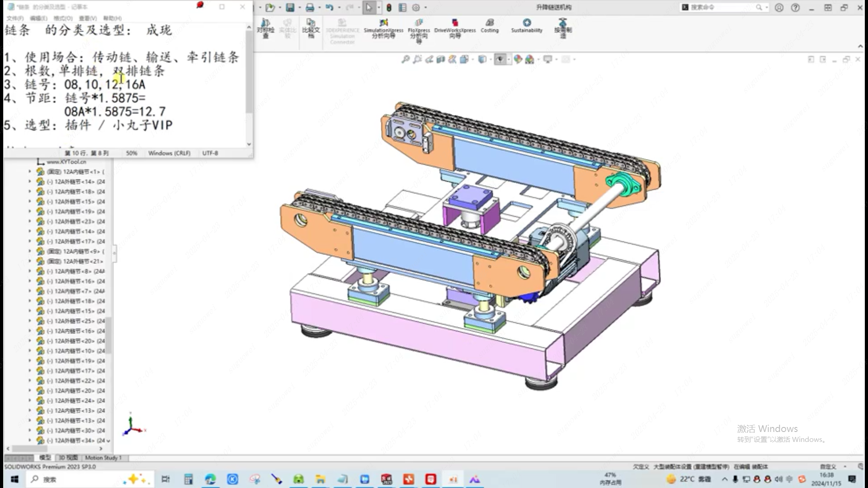Open the DriveWorksXpress wizard
Image resolution: width=868 pixels, height=488 pixels.
(x=455, y=28)
